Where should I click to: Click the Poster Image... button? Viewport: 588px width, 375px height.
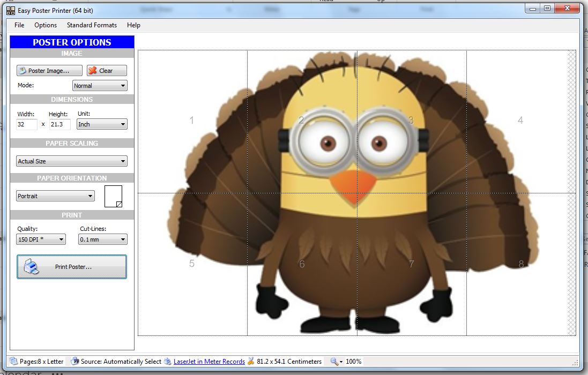(x=49, y=70)
